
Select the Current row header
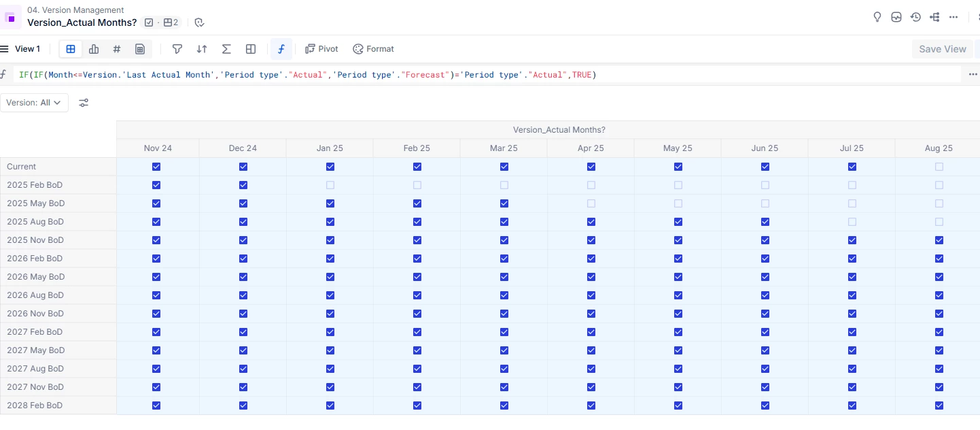point(58,167)
